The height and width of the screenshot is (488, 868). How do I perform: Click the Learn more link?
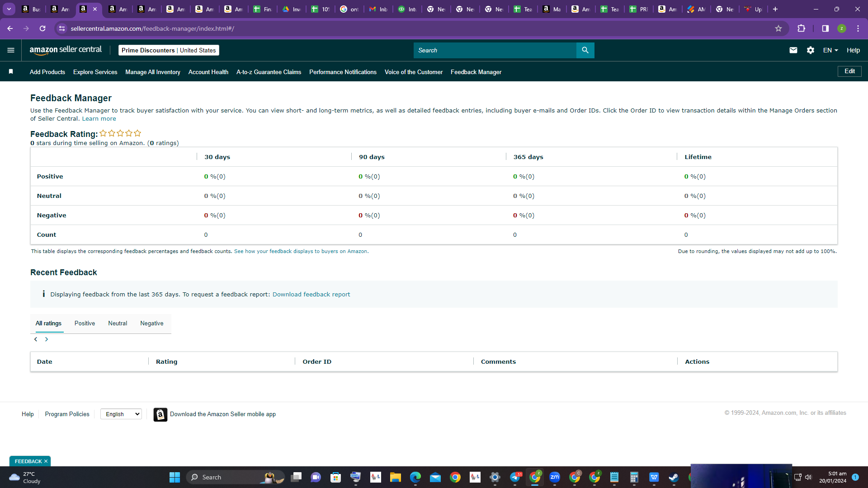99,119
